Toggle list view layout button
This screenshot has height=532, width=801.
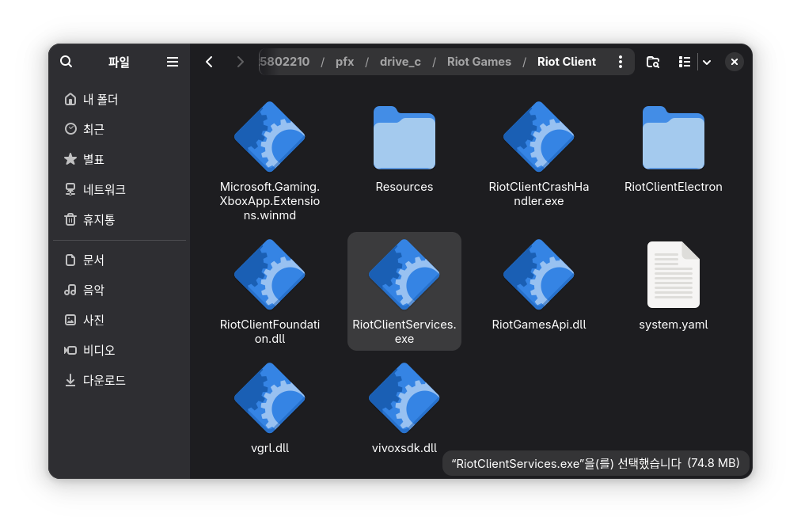(x=685, y=62)
